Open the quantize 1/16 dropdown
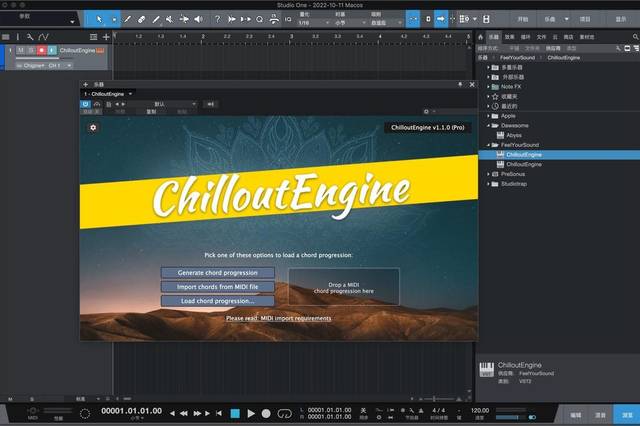 pyautogui.click(x=313, y=23)
